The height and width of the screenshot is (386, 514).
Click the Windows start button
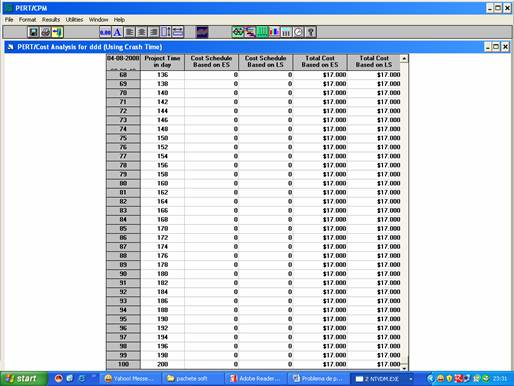coord(22,379)
